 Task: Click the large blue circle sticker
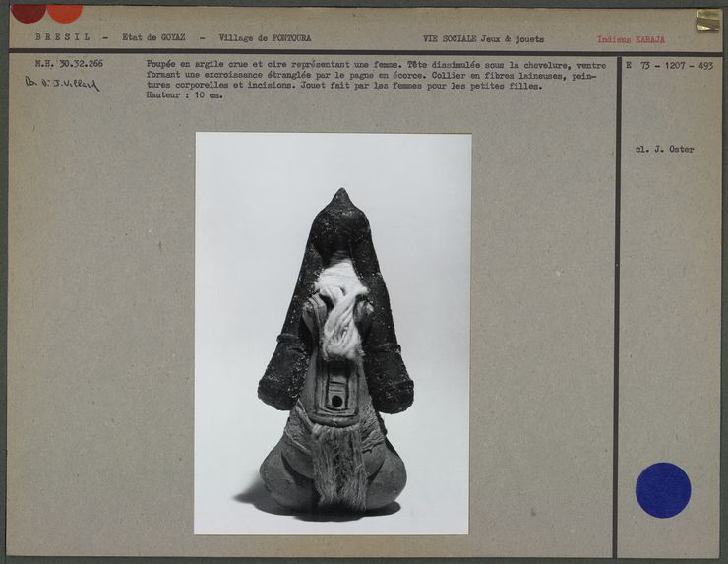point(662,489)
